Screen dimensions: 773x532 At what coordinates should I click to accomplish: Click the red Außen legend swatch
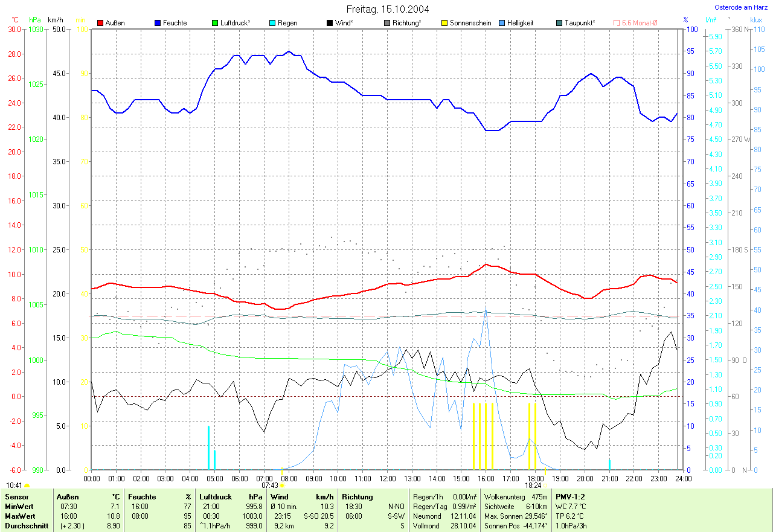[x=100, y=23]
